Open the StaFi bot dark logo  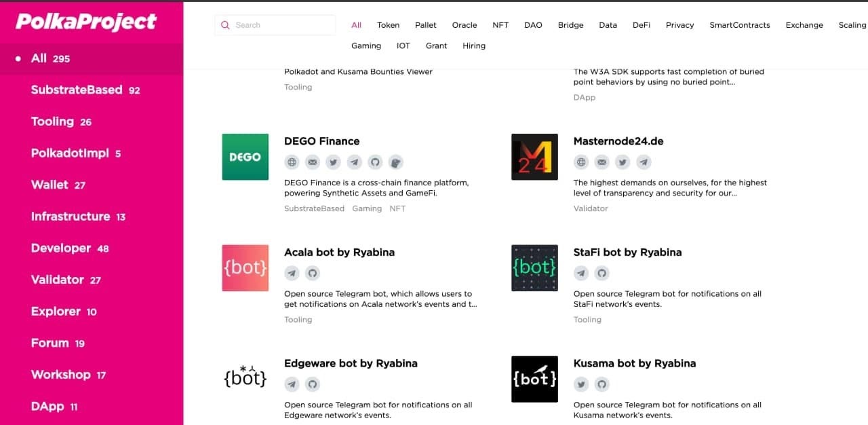(x=534, y=268)
